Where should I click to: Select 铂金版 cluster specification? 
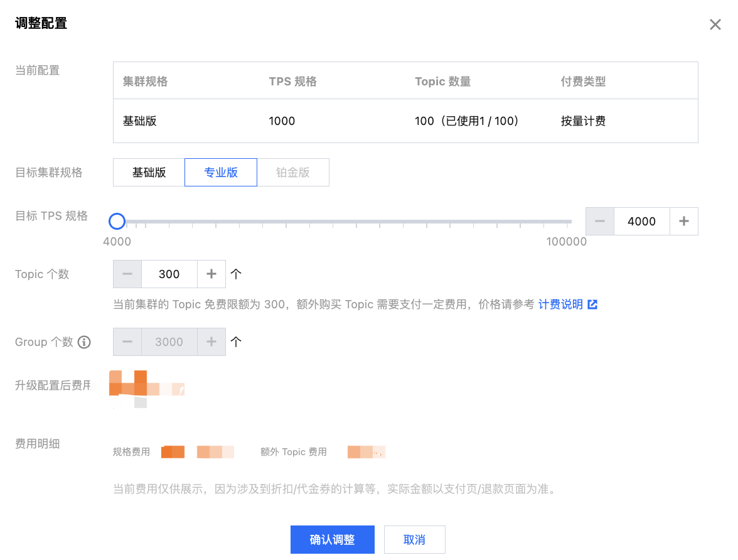pos(292,173)
